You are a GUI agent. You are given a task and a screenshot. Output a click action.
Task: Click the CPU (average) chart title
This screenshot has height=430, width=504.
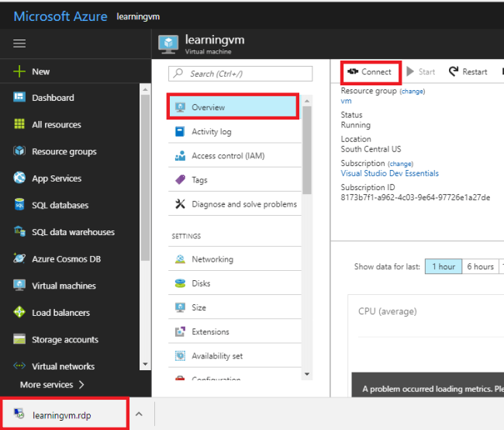click(388, 311)
